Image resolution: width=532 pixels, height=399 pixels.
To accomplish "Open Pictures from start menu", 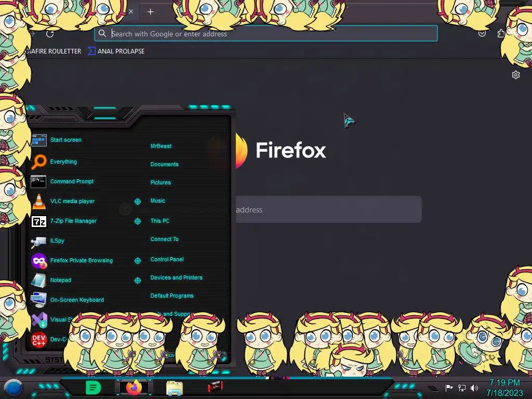I will click(161, 182).
